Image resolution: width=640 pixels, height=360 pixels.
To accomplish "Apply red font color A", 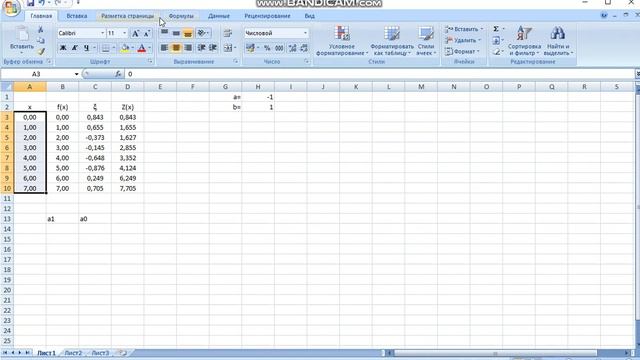I will click(x=142, y=48).
